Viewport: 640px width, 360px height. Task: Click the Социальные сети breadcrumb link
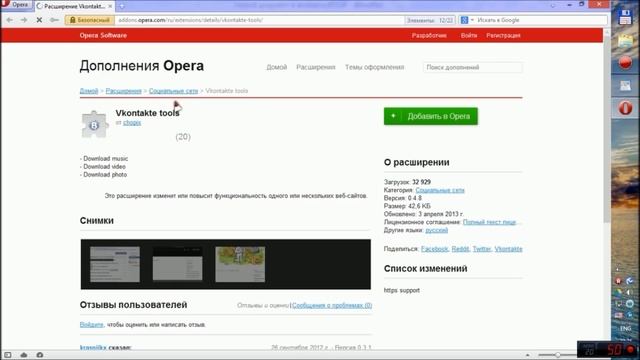173,91
